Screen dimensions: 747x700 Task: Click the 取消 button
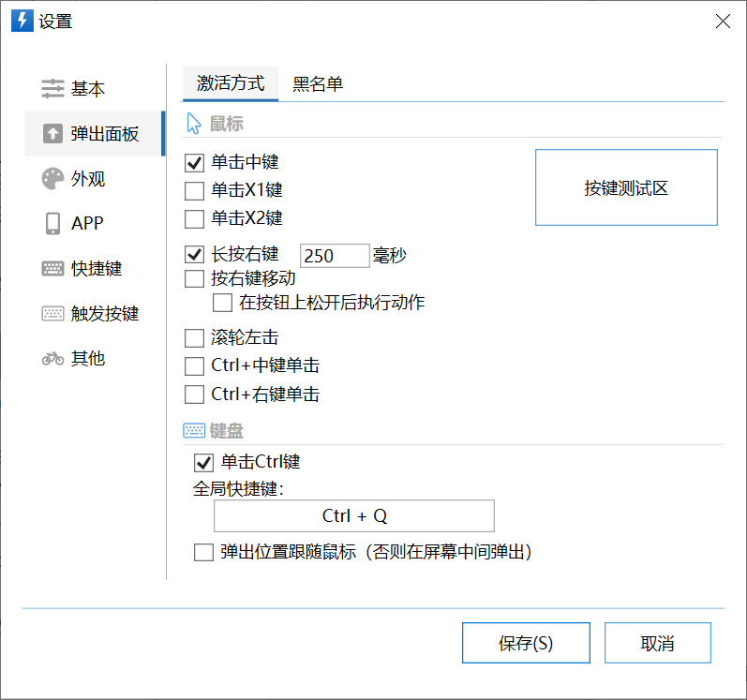coord(657,643)
